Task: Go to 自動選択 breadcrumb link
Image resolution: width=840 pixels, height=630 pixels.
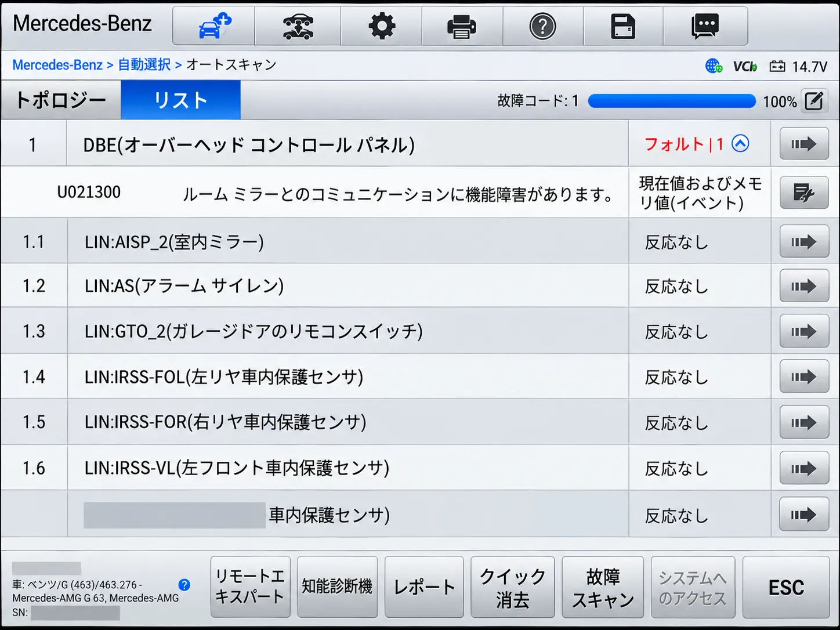Action: tap(144, 65)
